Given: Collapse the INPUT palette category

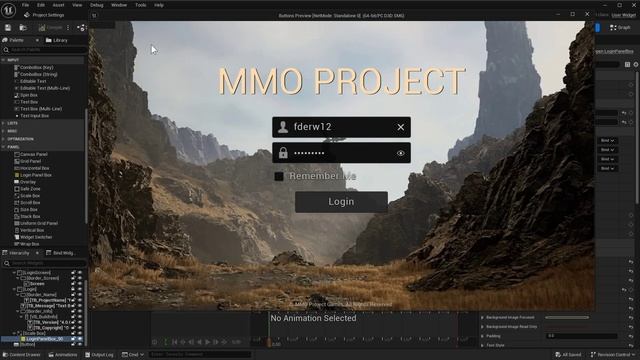Looking at the screenshot, I should click(x=3, y=60).
